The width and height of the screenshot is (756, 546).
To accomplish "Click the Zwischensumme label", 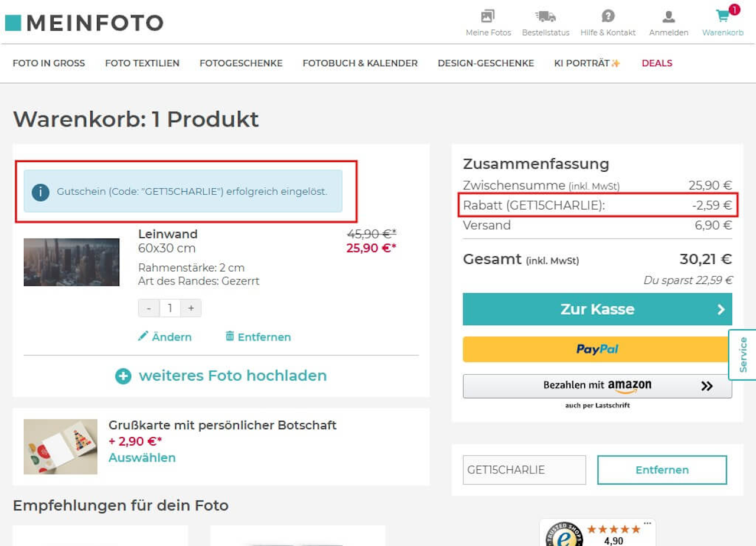I will [x=514, y=185].
